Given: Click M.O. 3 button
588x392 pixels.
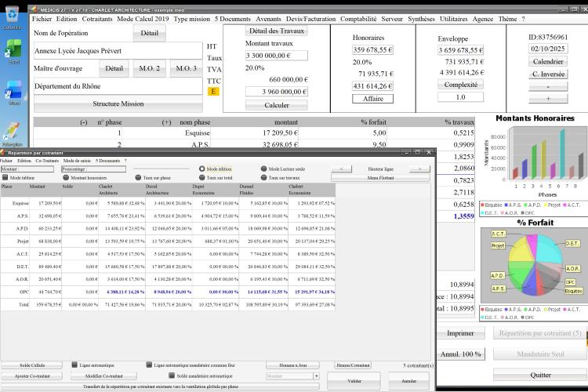Looking at the screenshot, I should pos(186,68).
